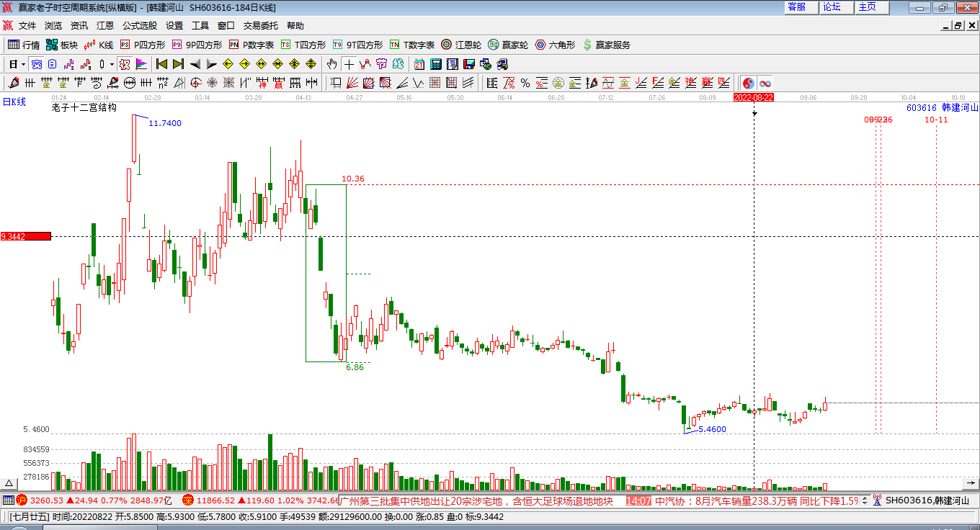Open the 设置 menu
Viewport: 980px width, 530px height.
pos(174,26)
